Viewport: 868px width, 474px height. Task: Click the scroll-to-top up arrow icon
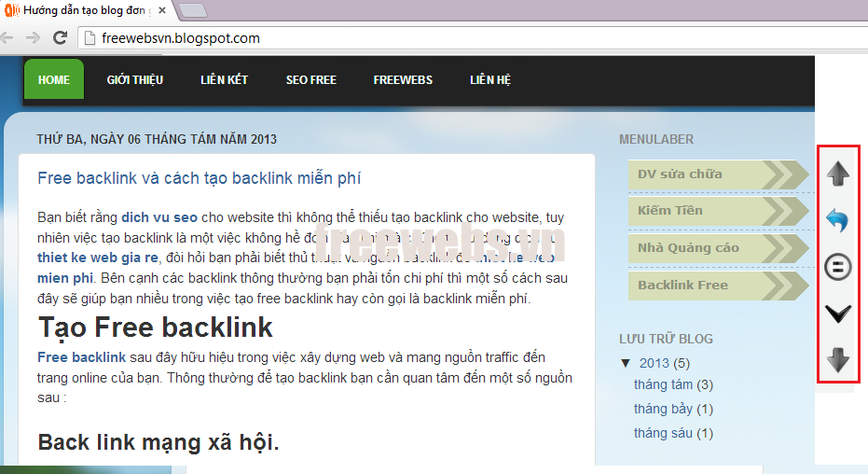(x=839, y=174)
